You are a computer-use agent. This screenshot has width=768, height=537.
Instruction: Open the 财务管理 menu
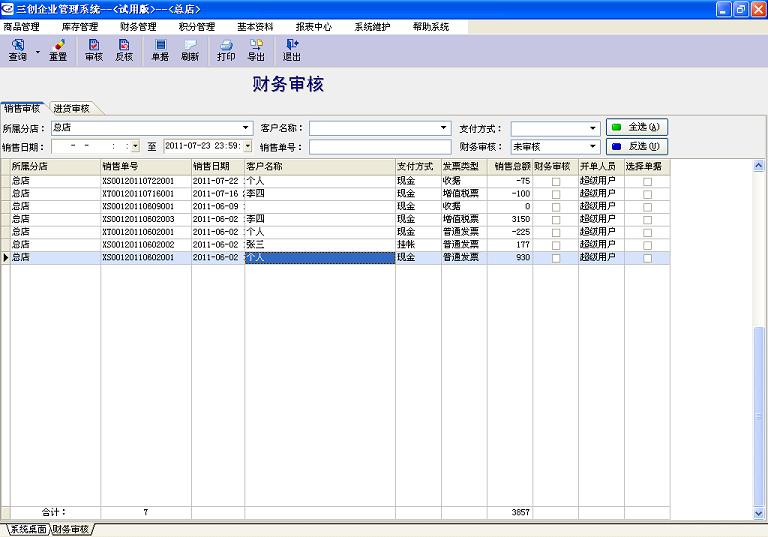[x=138, y=27]
